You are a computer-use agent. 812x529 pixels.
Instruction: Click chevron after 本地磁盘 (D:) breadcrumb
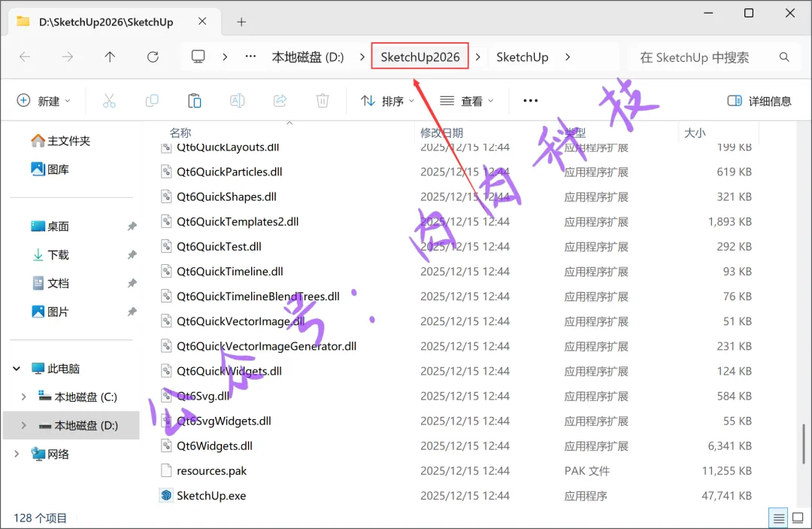(x=362, y=57)
